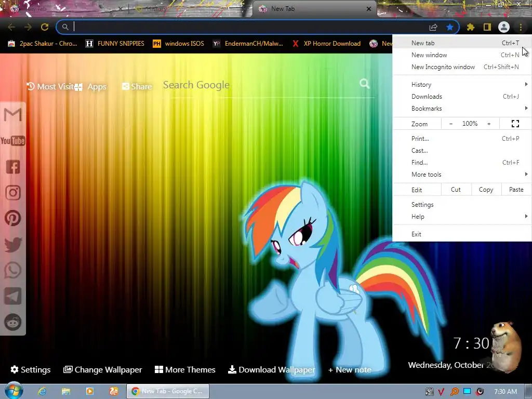Click the share this page icon
Viewport: 532px width, 399px height.
[433, 27]
